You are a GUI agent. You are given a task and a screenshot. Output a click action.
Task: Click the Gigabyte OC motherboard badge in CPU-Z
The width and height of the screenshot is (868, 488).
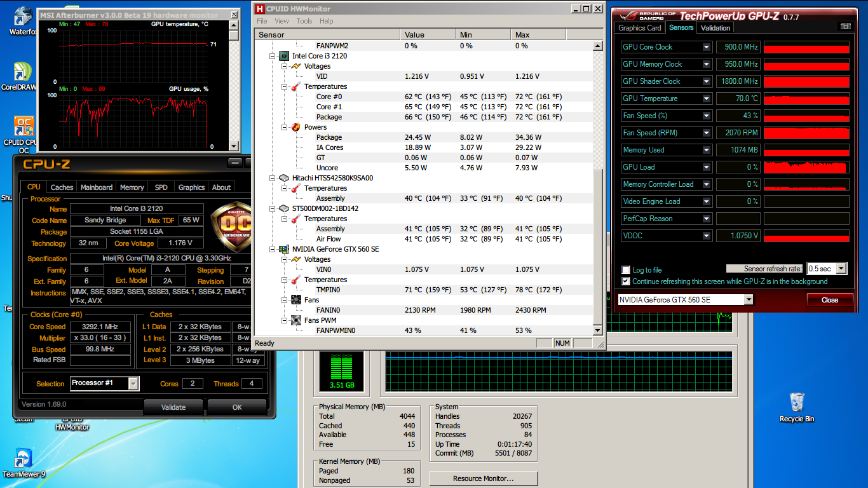point(231,227)
